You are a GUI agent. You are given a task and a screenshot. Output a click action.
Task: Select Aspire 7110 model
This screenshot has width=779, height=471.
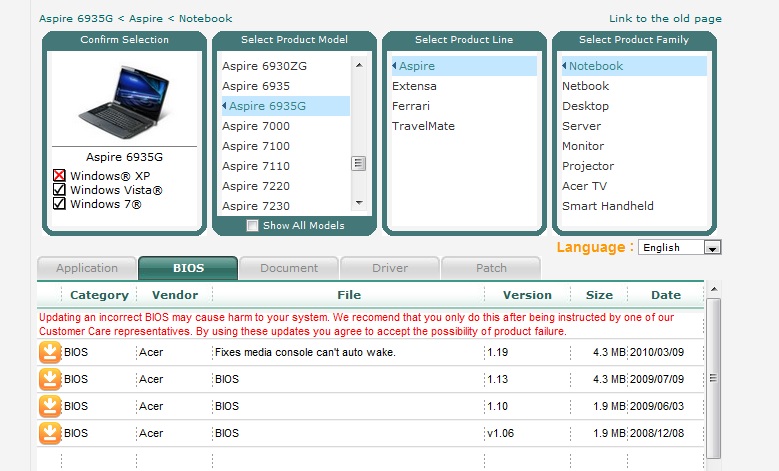286,166
